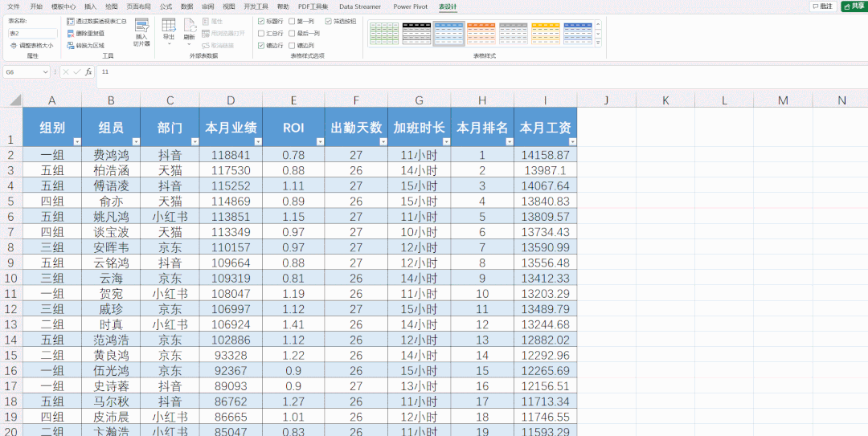Expand the Name Box dropdown arrow
The image size is (868, 436).
coord(45,72)
